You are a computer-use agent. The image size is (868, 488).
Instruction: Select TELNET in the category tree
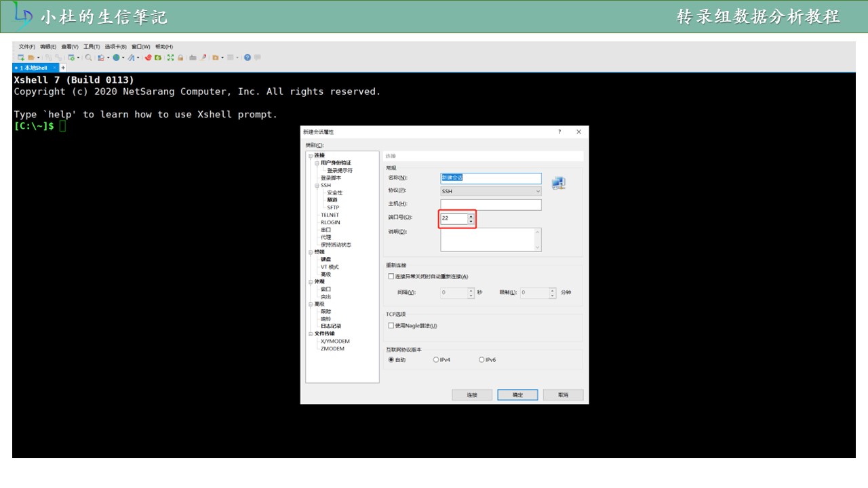click(x=330, y=215)
